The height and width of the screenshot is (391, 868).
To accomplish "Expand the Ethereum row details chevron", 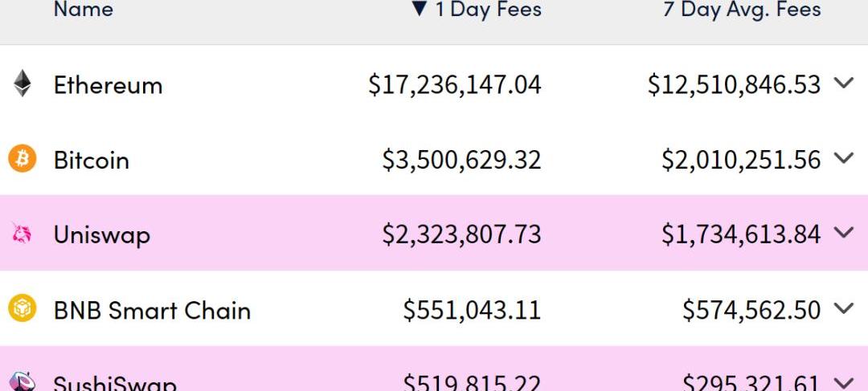I will [x=843, y=83].
